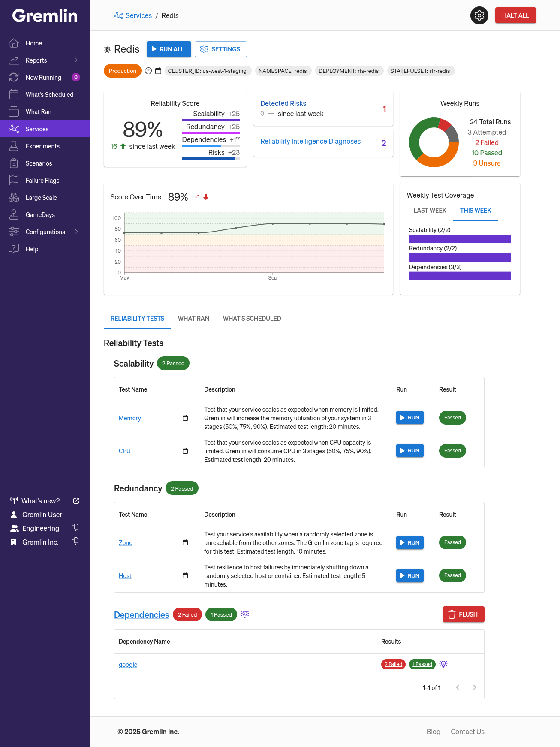Click the Halt All button
This screenshot has height=747, width=560.
point(515,15)
